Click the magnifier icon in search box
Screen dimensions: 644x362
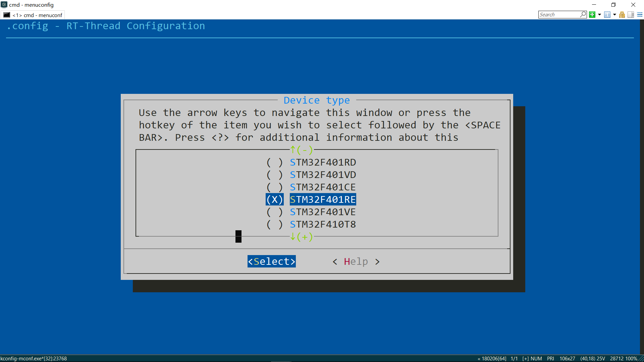pos(583,14)
